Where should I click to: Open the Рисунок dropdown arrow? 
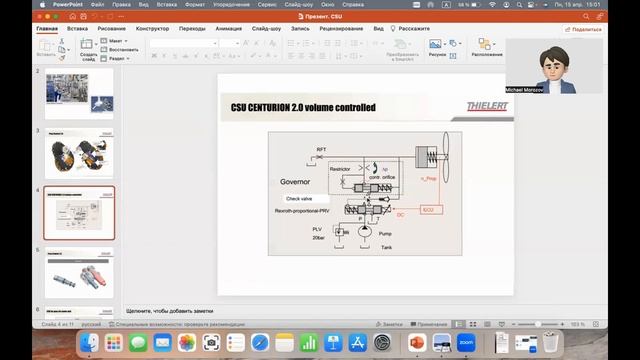click(444, 44)
